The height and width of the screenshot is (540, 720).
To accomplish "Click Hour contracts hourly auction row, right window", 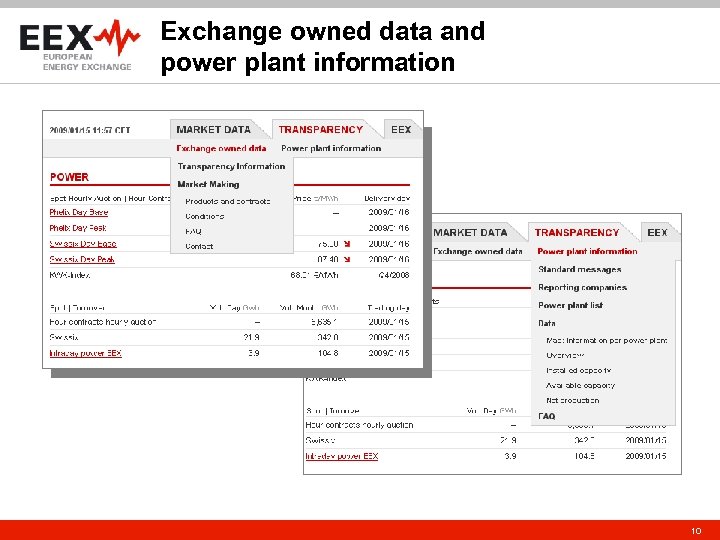I will (486, 425).
